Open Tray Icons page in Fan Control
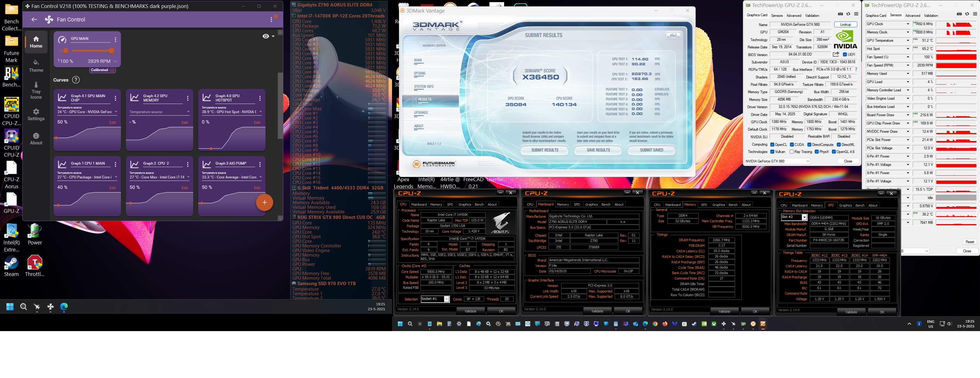Screen dimensions: 980x378 pyautogui.click(x=36, y=90)
